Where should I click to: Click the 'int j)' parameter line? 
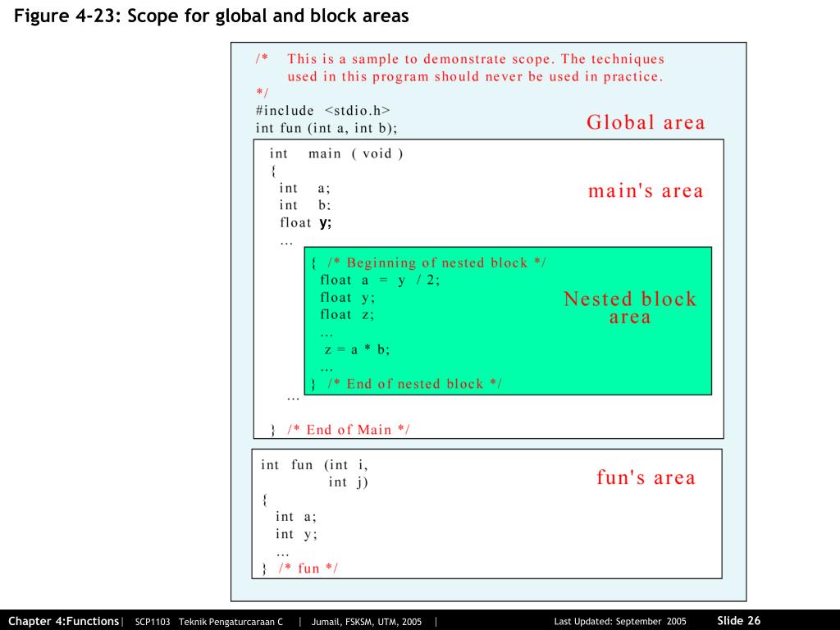tap(348, 482)
